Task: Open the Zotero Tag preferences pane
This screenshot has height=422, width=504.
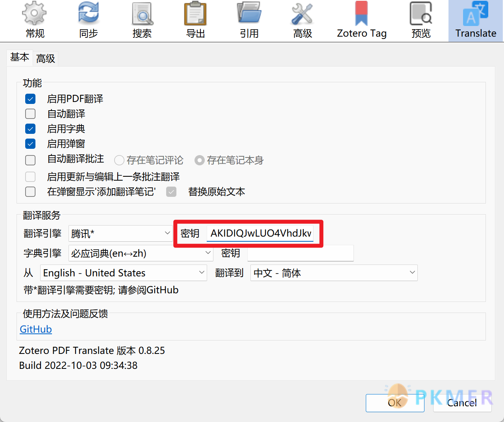Action: (361, 20)
